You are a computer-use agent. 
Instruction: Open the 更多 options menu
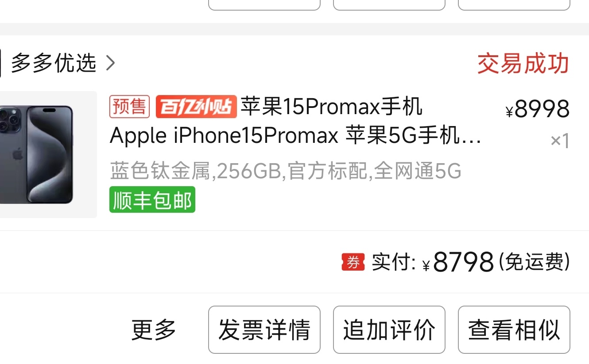click(x=154, y=330)
